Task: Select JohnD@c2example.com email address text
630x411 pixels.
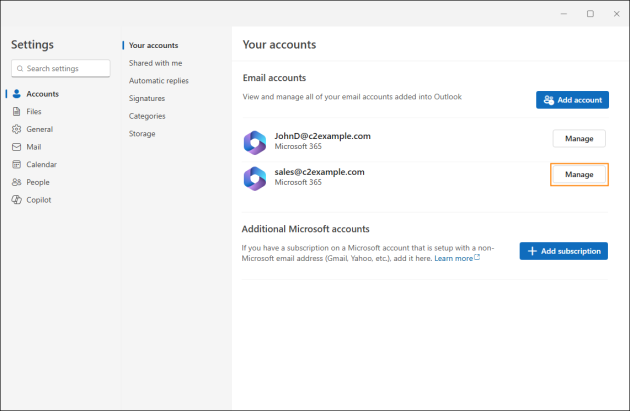Action: 323,136
